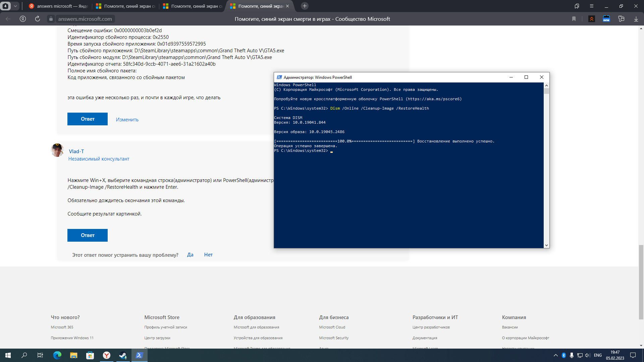The image size is (644, 362).
Task: Answer 'Нет' that the reply helped
Action: pyautogui.click(x=208, y=255)
